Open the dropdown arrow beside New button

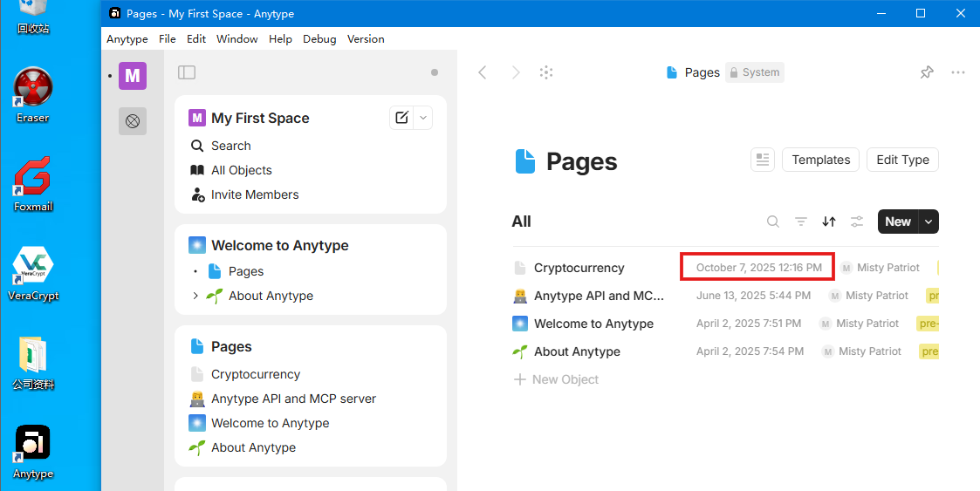pyautogui.click(x=929, y=222)
